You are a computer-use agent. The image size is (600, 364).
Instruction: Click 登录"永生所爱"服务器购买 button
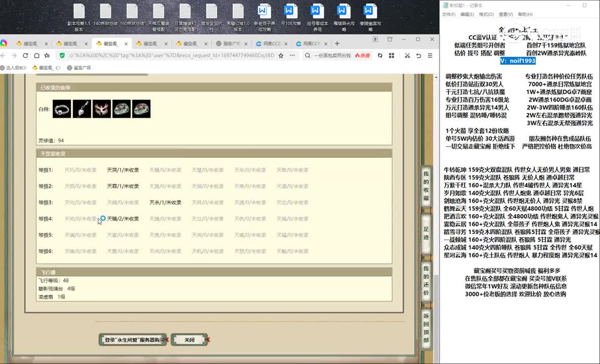pos(133,340)
